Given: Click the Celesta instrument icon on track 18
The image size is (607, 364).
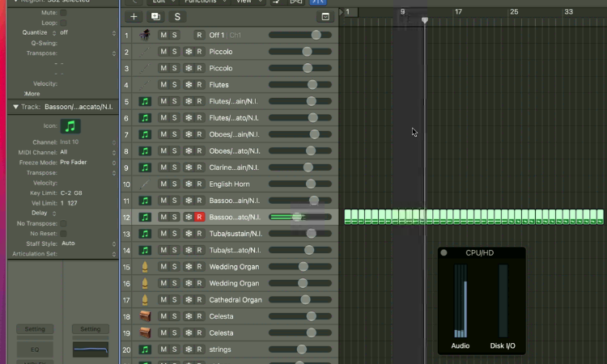Looking at the screenshot, I should coord(145,316).
